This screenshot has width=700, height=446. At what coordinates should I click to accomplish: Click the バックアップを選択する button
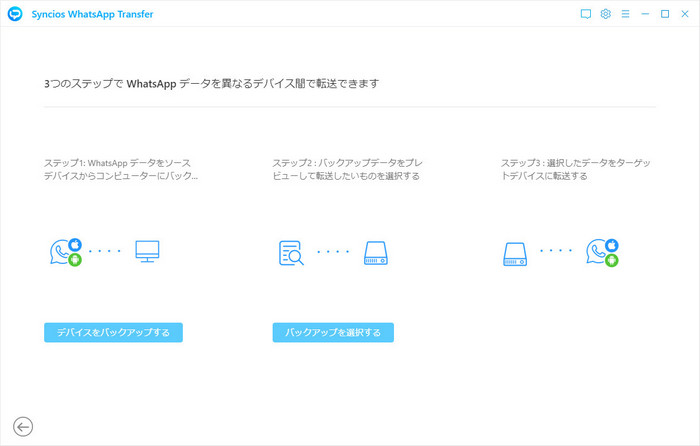point(333,333)
